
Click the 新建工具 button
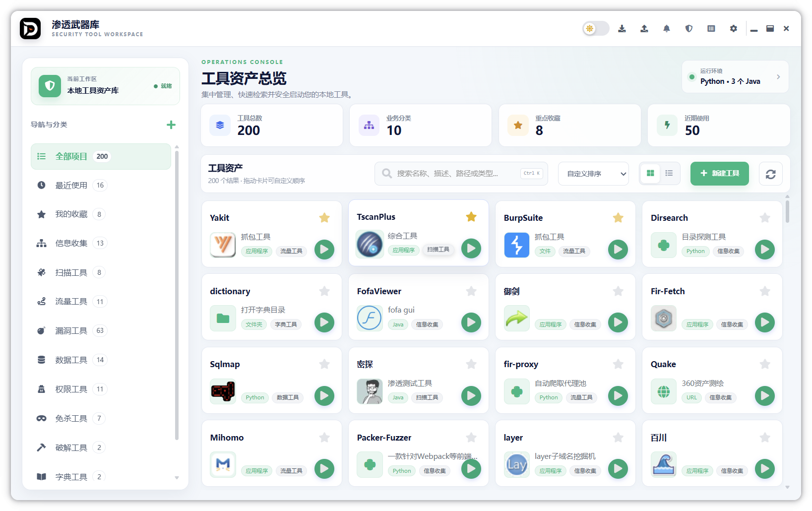(x=720, y=173)
